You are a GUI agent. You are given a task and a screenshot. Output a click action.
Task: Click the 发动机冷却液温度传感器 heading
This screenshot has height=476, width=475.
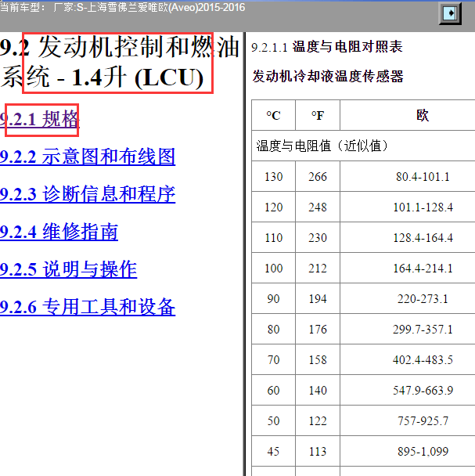click(328, 76)
